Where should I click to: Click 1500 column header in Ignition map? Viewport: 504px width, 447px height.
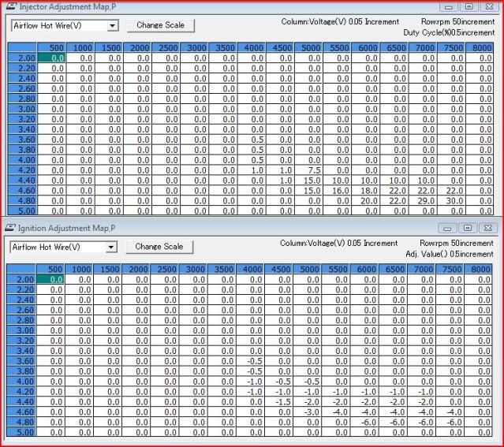coord(107,269)
